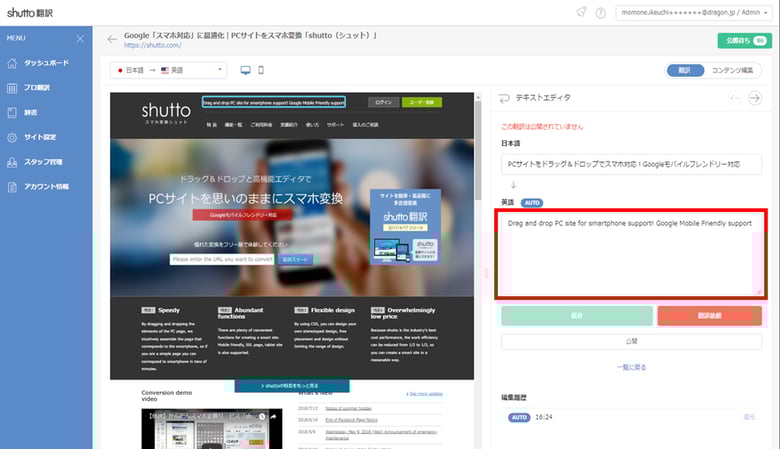Click the book icon beside 辞書
The image size is (780, 449).
pyautogui.click(x=12, y=112)
